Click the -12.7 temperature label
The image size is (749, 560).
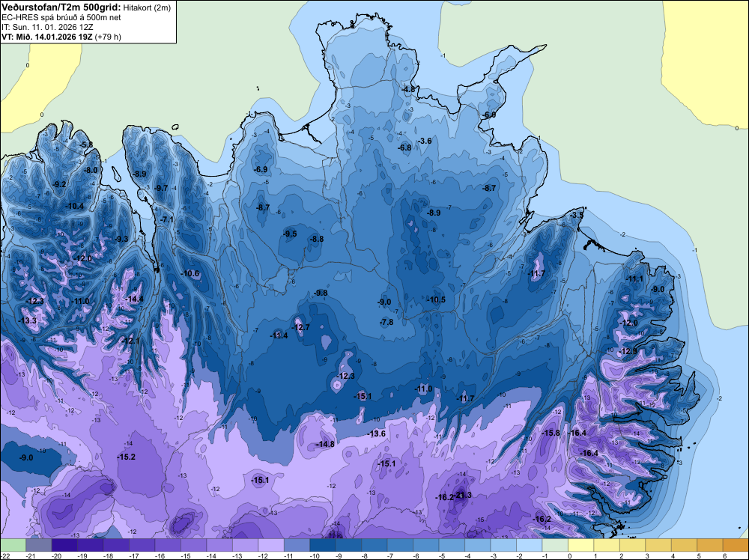coord(300,327)
